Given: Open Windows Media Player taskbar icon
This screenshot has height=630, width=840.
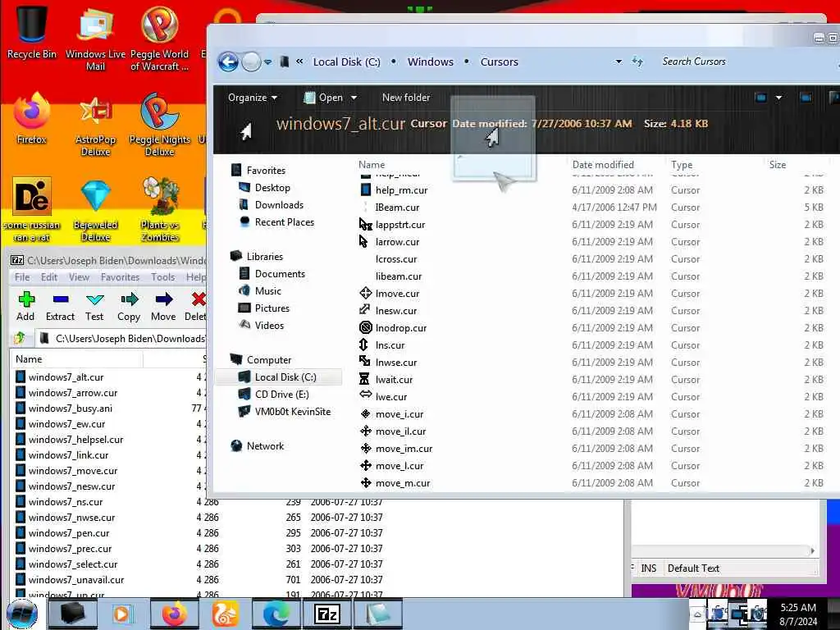Looking at the screenshot, I should coord(121,614).
